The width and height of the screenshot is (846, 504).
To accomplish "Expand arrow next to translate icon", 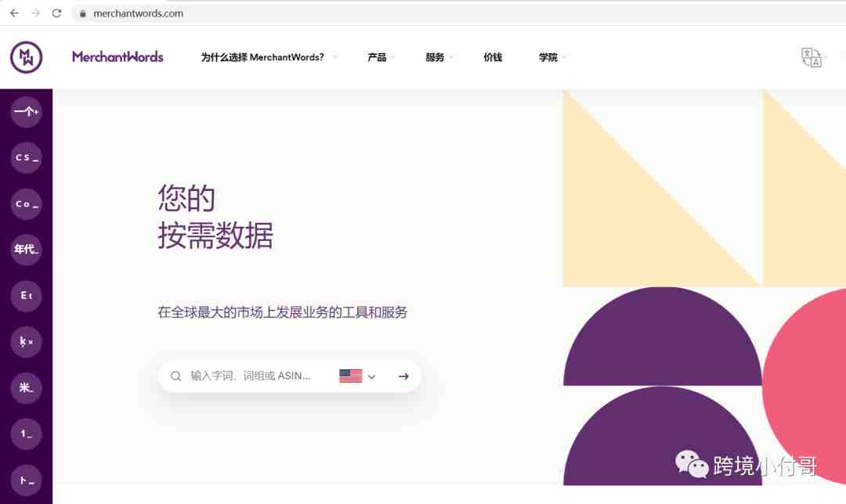I will (x=826, y=57).
